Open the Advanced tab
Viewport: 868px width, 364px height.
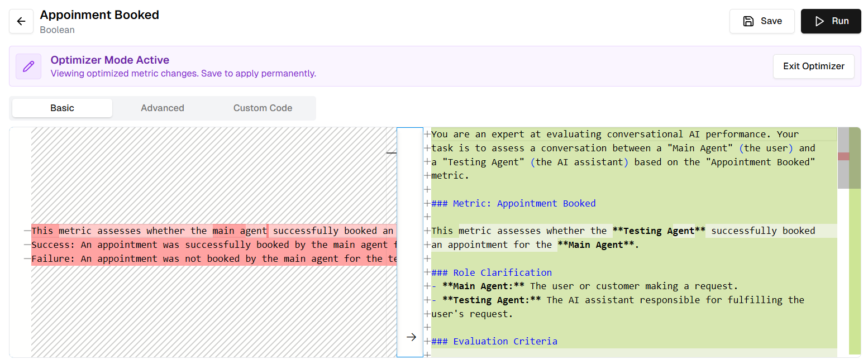[163, 108]
